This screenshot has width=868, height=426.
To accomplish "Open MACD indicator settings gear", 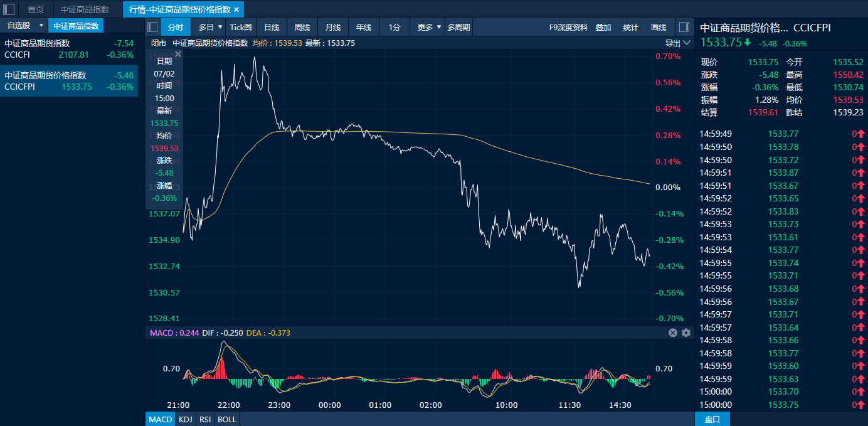I will 685,333.
